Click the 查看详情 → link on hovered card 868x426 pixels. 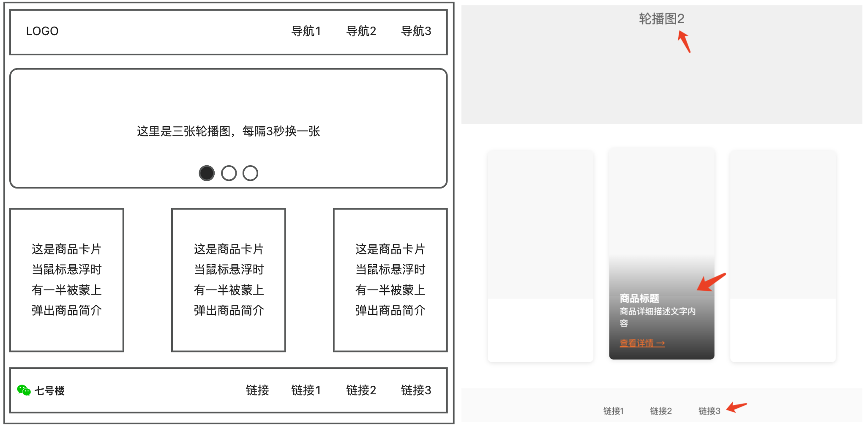tap(642, 343)
